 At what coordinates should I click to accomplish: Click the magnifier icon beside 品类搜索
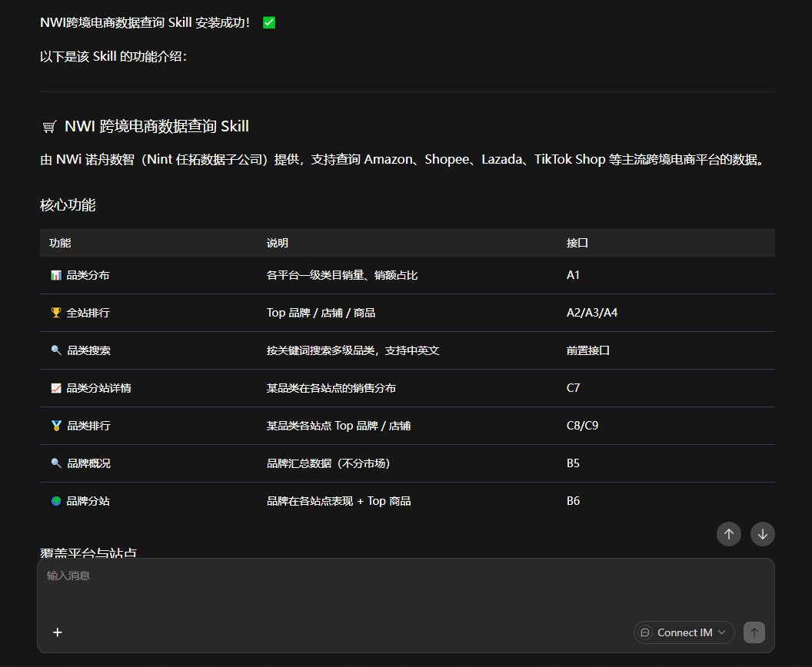56,350
